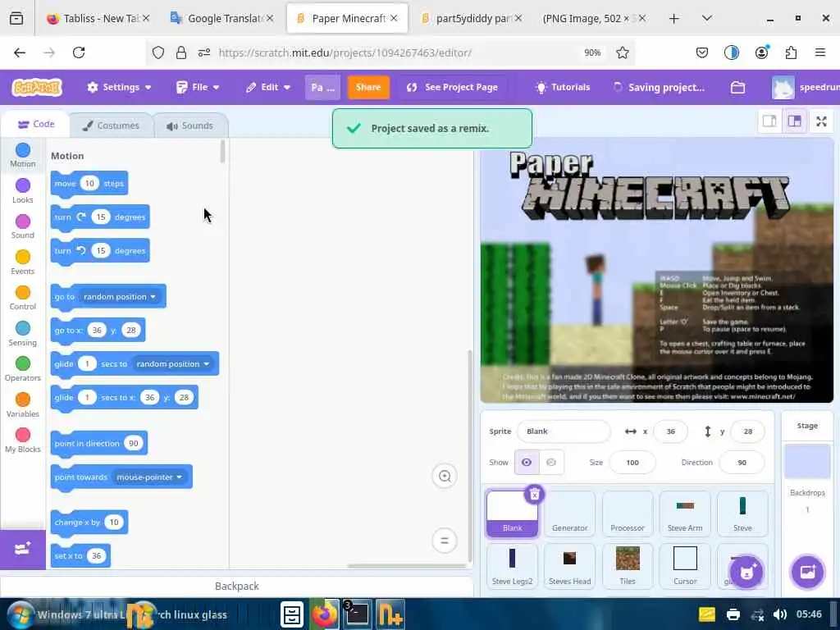
Task: Select the Operators block category
Action: (22, 369)
